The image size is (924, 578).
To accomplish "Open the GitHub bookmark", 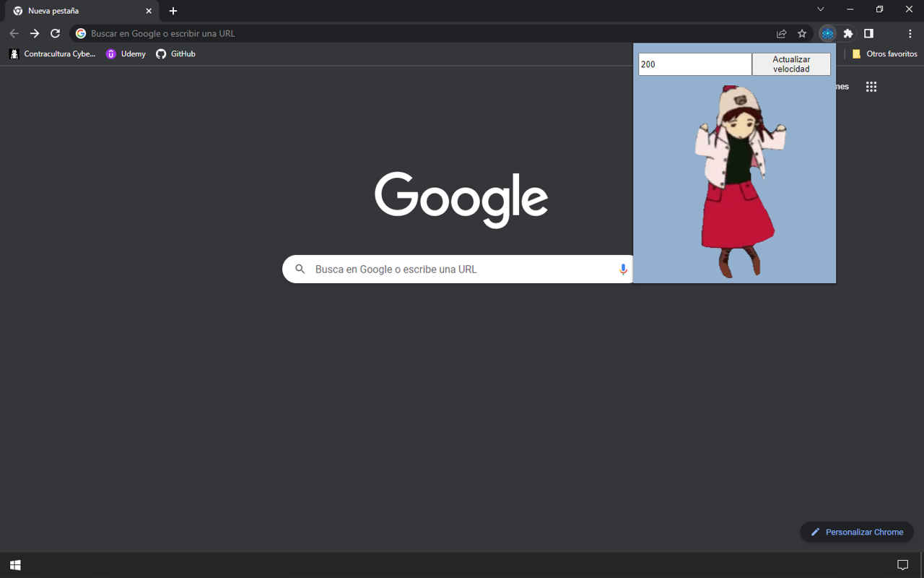I will (x=175, y=53).
